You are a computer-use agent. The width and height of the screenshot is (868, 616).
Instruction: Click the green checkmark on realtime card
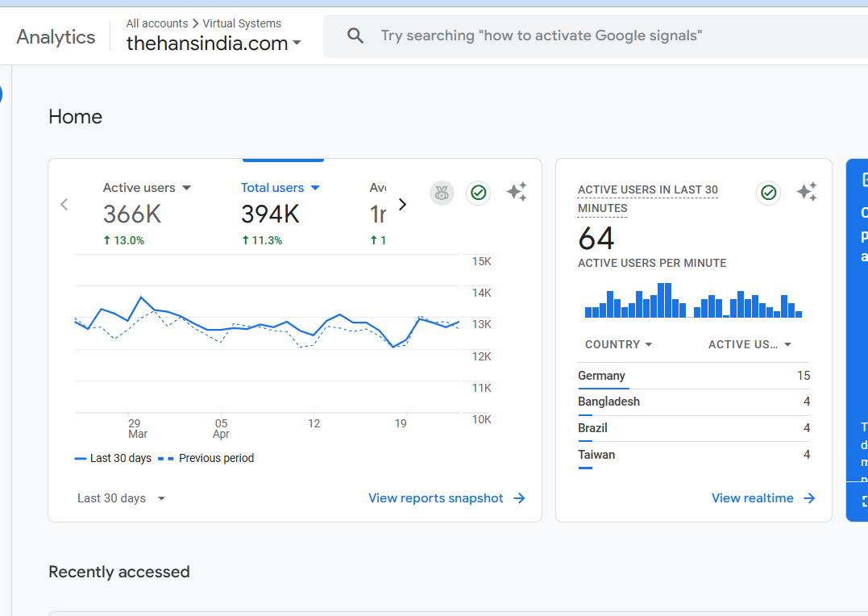point(768,193)
